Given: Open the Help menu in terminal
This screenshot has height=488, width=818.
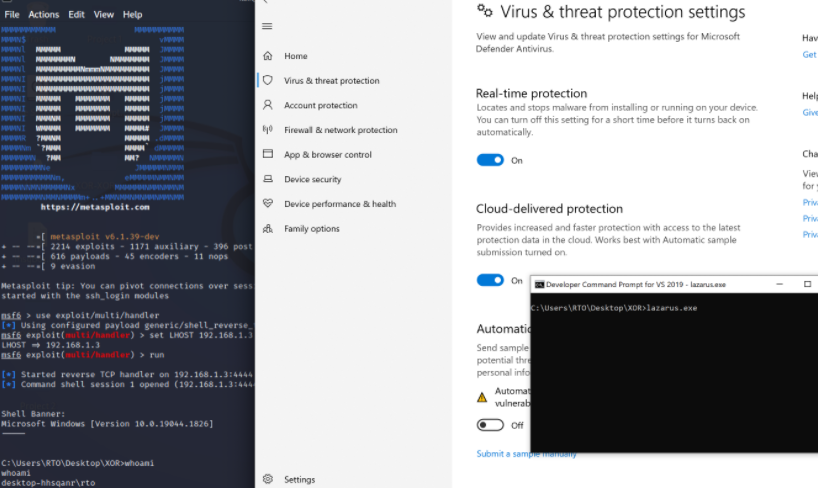Looking at the screenshot, I should click(133, 15).
